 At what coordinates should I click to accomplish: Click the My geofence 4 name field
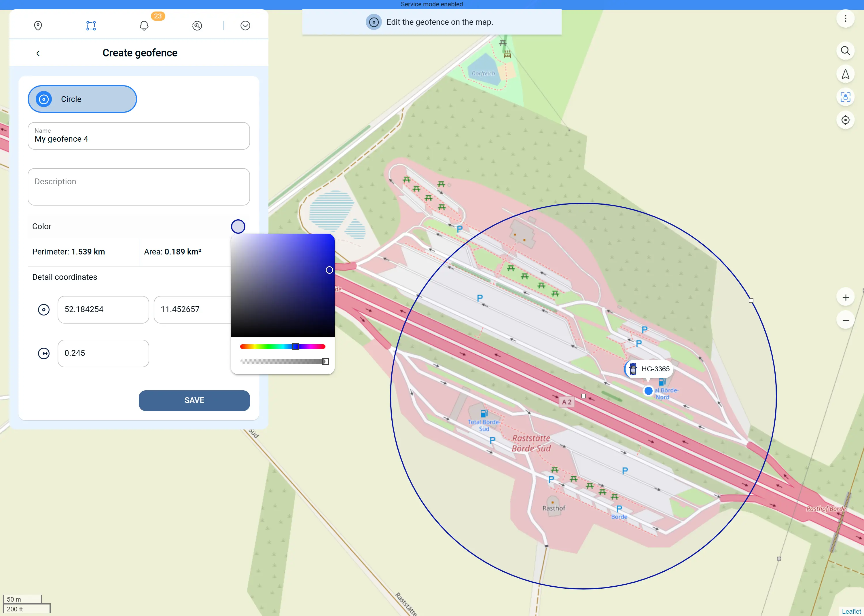pyautogui.click(x=139, y=138)
